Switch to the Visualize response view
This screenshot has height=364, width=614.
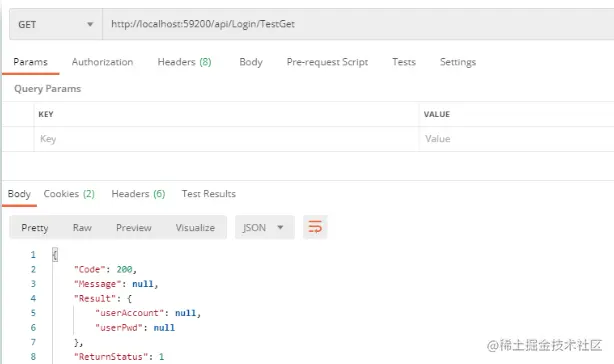(x=195, y=227)
